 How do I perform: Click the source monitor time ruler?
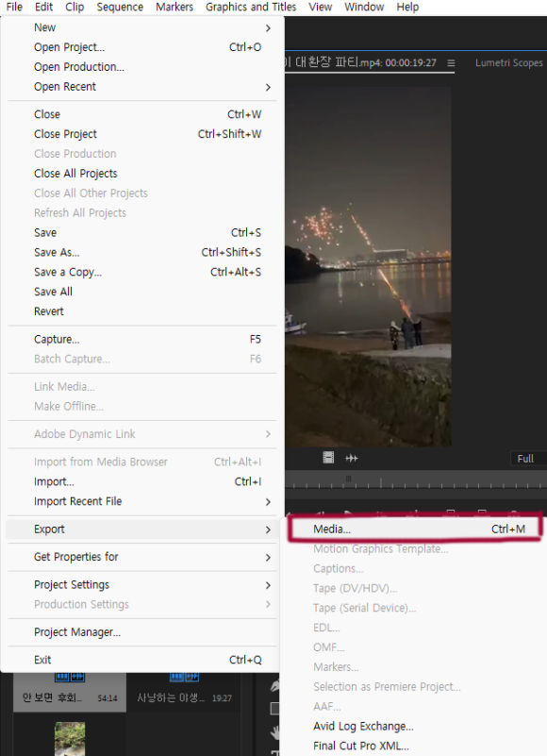415,480
